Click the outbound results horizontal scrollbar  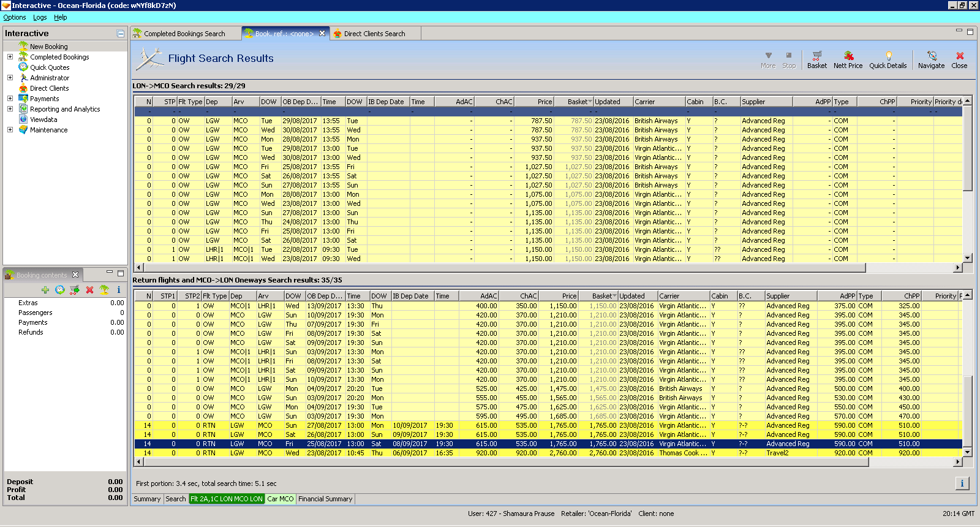coord(502,268)
